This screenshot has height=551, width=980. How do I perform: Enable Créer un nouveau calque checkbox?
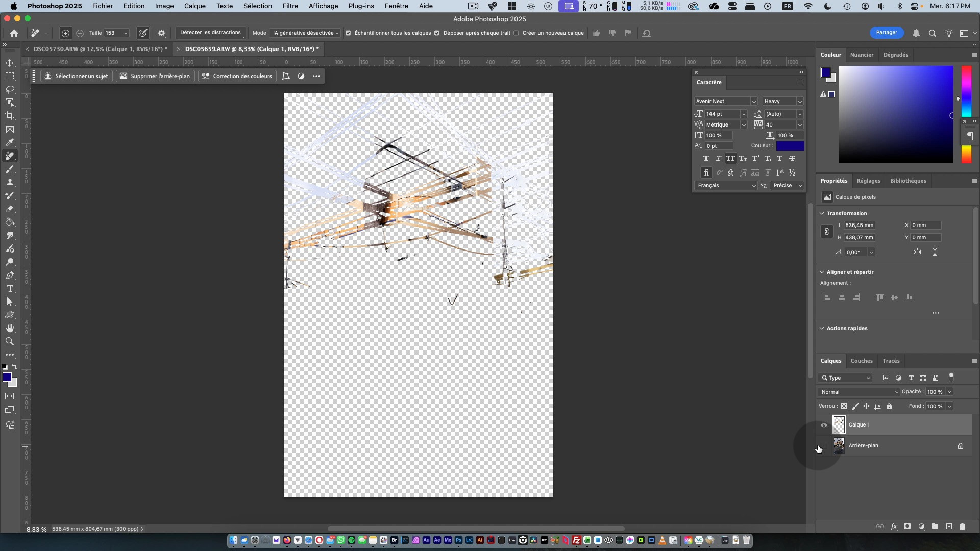pos(516,33)
